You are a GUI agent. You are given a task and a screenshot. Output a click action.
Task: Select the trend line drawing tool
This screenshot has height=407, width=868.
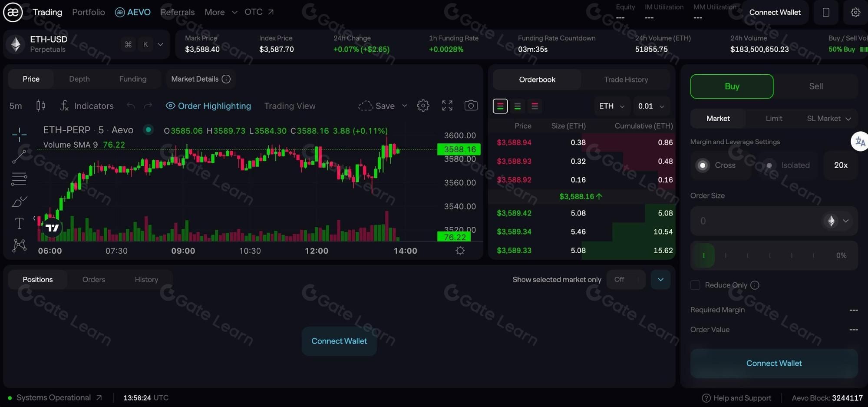coord(19,156)
